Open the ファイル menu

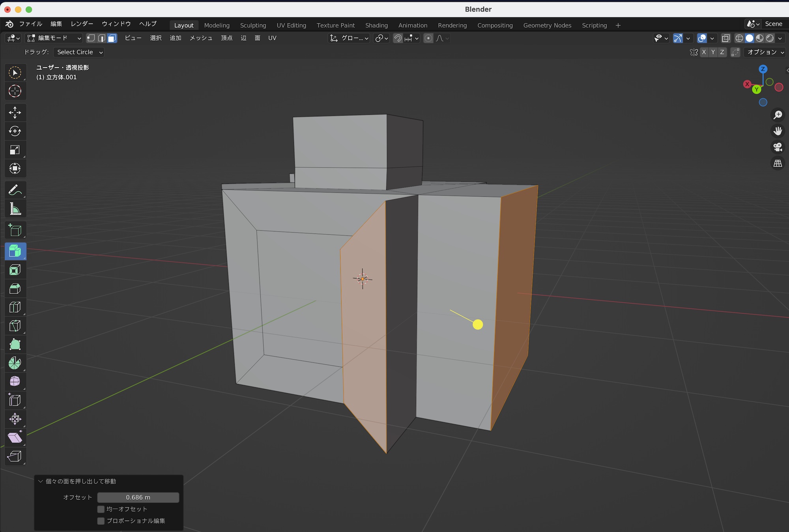click(x=30, y=24)
